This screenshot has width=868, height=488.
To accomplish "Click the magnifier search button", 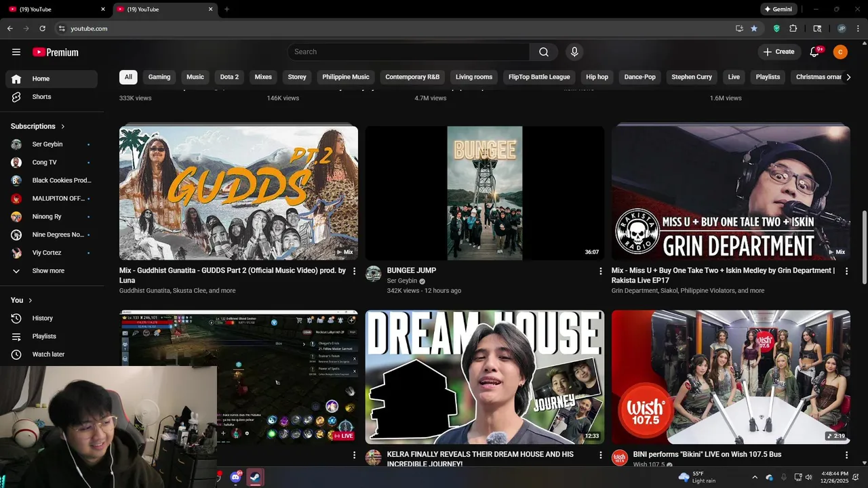I will coord(544,52).
